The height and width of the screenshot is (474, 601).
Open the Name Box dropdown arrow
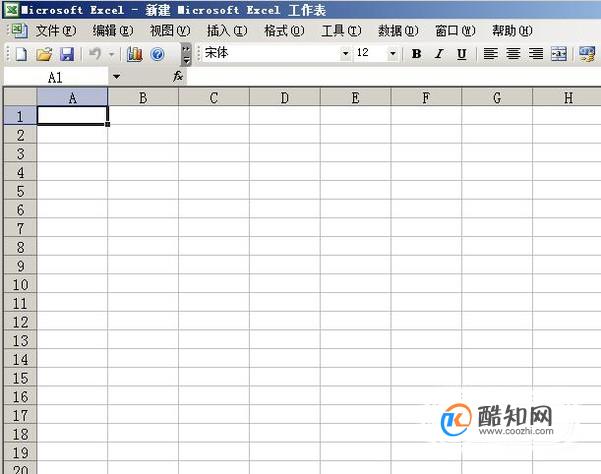tap(116, 77)
